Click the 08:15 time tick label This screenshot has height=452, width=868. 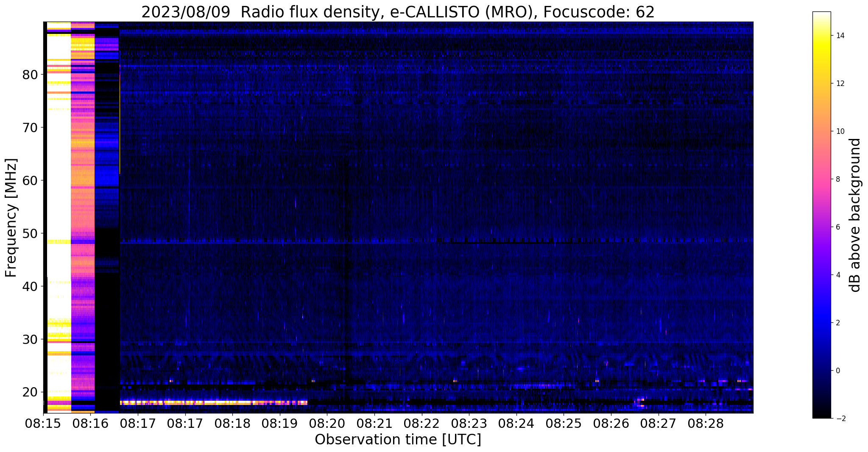[43, 423]
